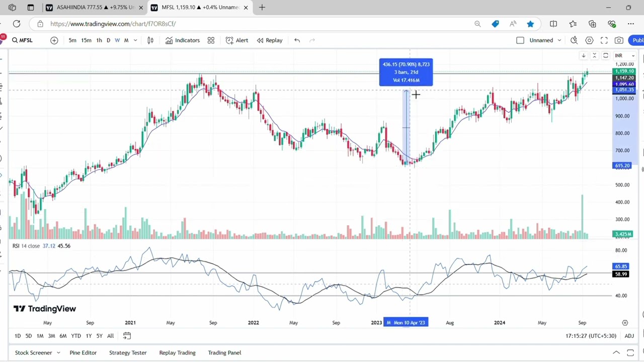The height and width of the screenshot is (362, 644).
Task: Open the Indicators dialog
Action: click(183, 40)
